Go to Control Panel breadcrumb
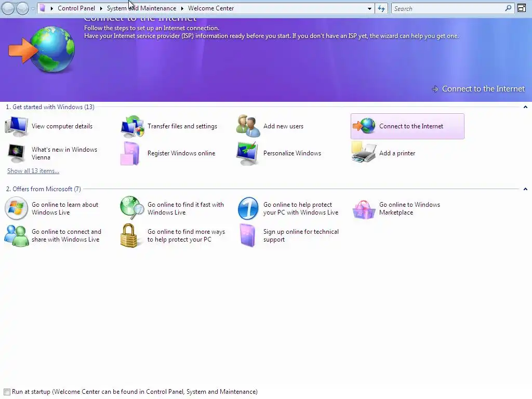The height and width of the screenshot is (399, 532). [76, 8]
